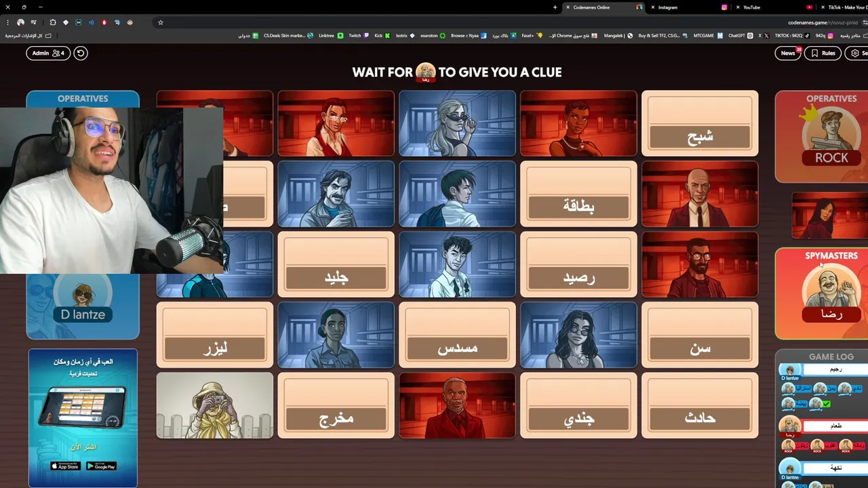The width and height of the screenshot is (868, 488).
Task: Select the word card جليد
Action: (336, 264)
